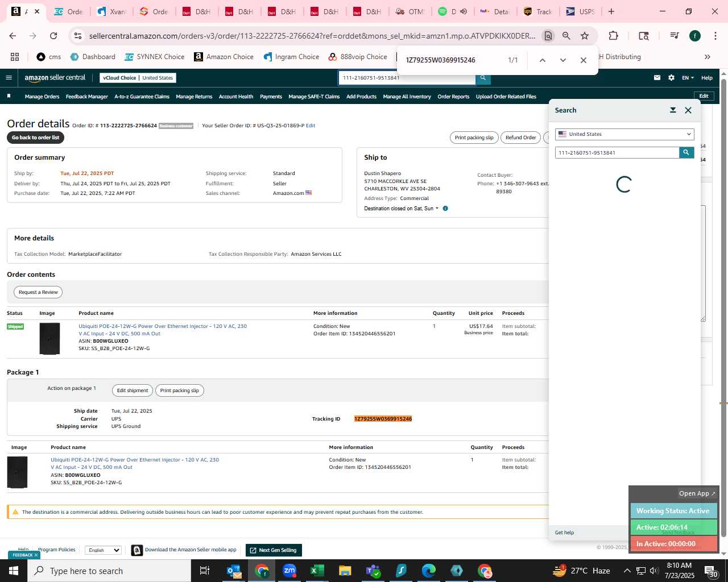The image size is (728, 582).
Task: Open vCloud Choice United States account switcher
Action: click(138, 78)
